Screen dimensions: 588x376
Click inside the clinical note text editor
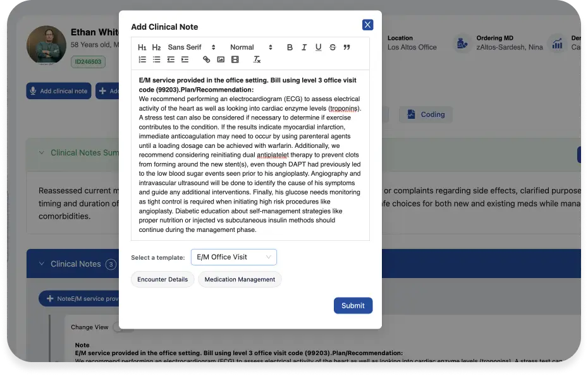[x=250, y=158]
